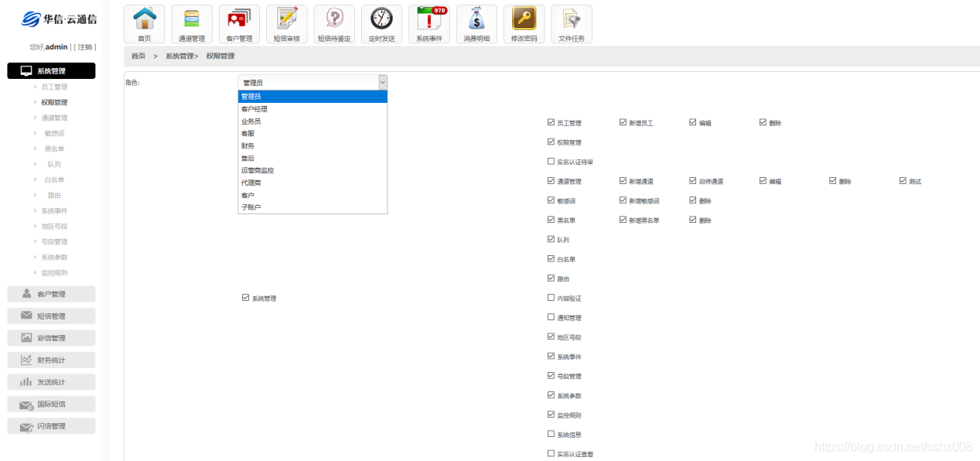Expand the 客户管理 sidebar section
980x461 pixels.
(x=51, y=294)
